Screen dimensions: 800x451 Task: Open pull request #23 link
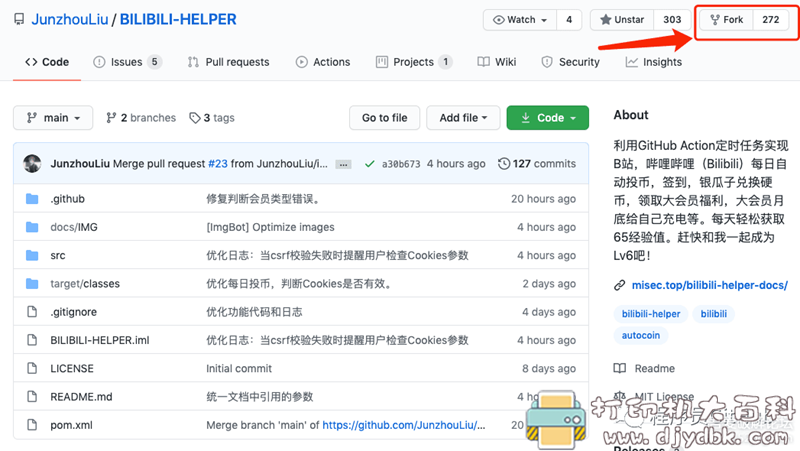218,164
